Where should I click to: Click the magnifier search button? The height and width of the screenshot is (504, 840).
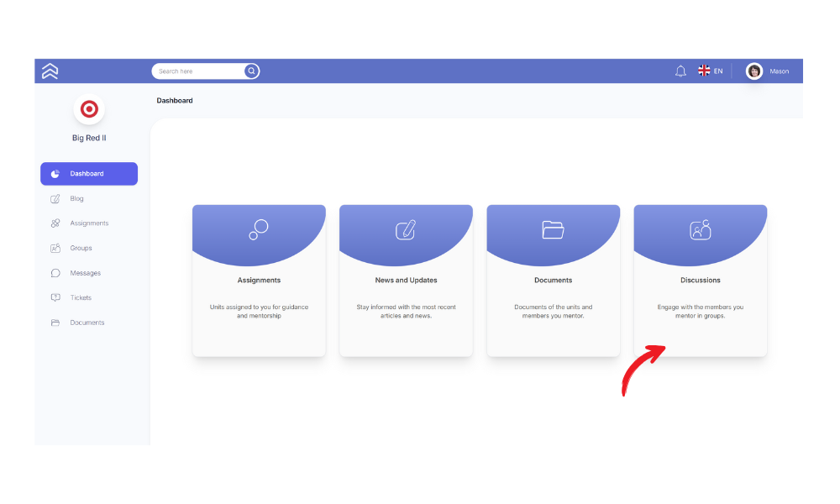pyautogui.click(x=251, y=71)
